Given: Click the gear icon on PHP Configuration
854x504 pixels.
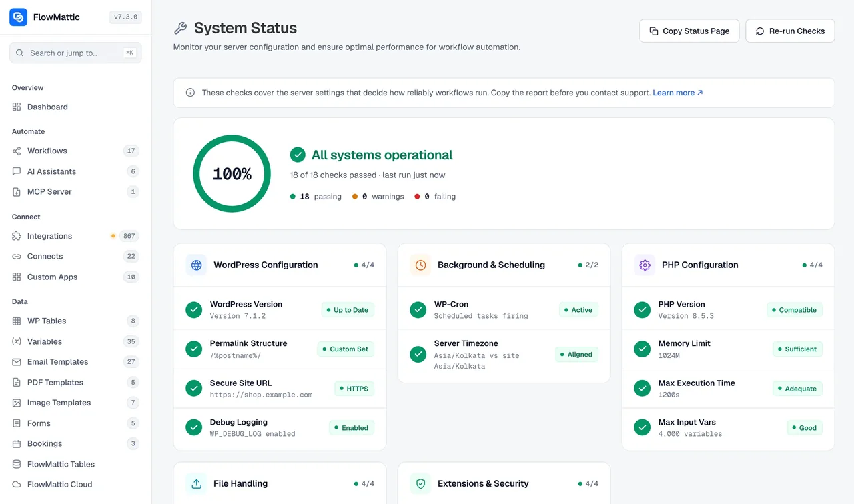Looking at the screenshot, I should point(645,265).
